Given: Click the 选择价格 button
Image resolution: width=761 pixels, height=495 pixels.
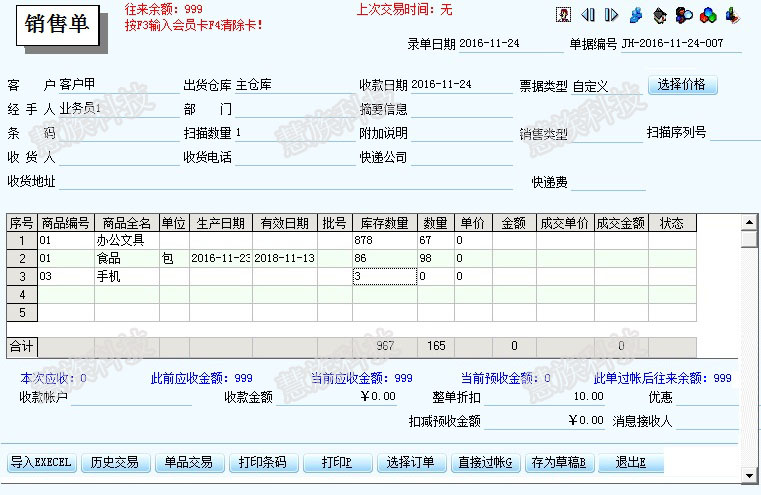Looking at the screenshot, I should point(682,85).
